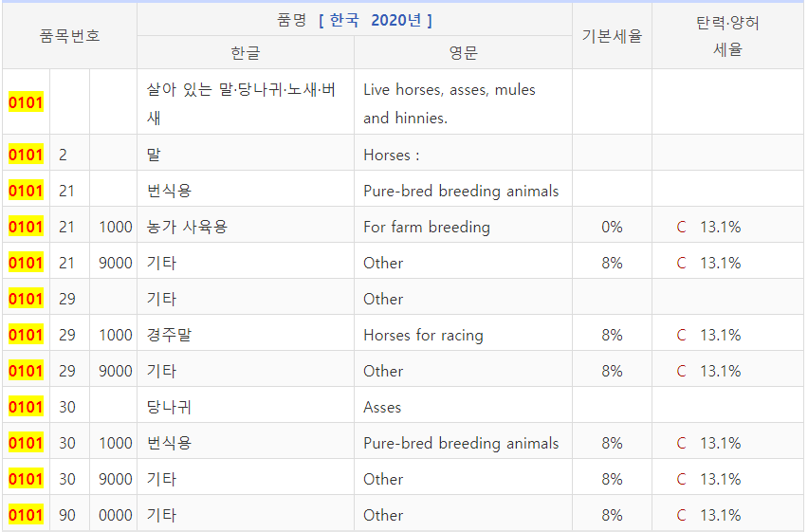This screenshot has width=808, height=532.
Task: Click C marker in 0101 30 1000 row
Action: [x=681, y=443]
